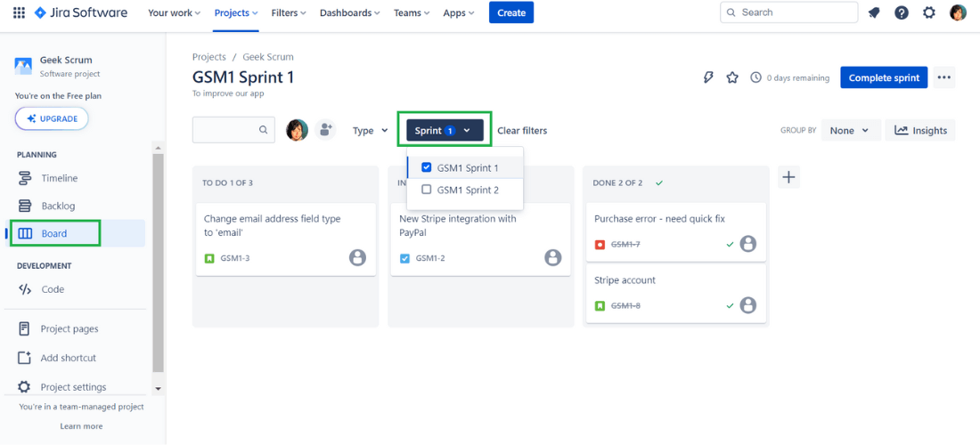The width and height of the screenshot is (980, 445).
Task: Open the Backlog sidebar item
Action: click(75, 206)
